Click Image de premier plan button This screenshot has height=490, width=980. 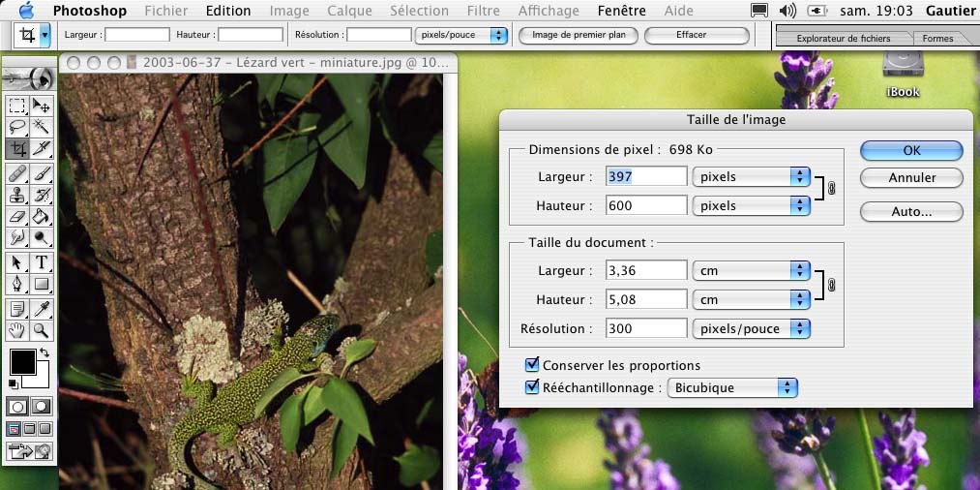tap(579, 35)
